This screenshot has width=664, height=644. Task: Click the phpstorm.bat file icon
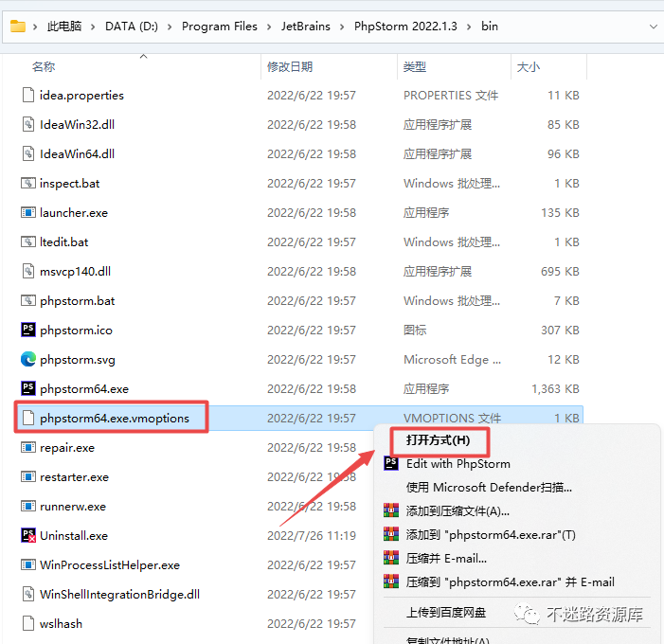point(28,300)
